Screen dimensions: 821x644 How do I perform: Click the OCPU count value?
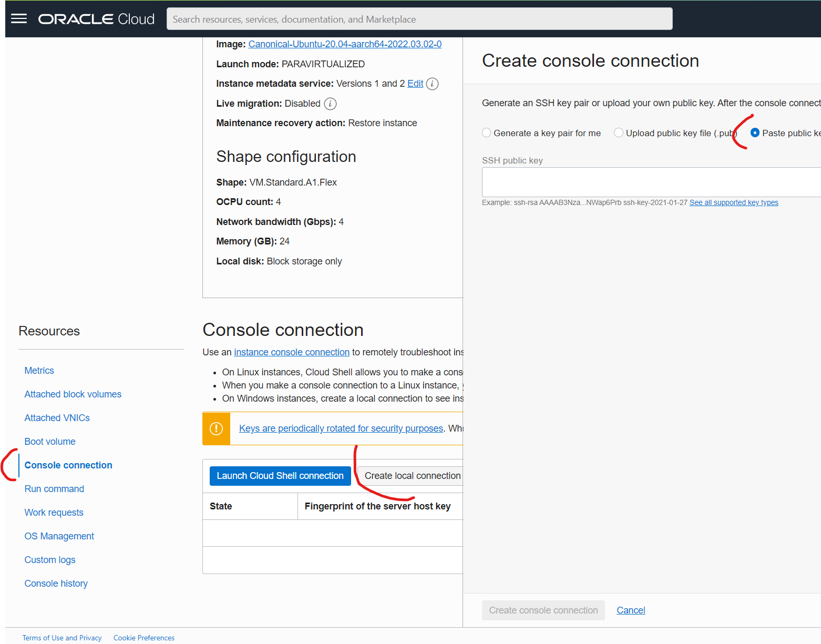click(278, 202)
